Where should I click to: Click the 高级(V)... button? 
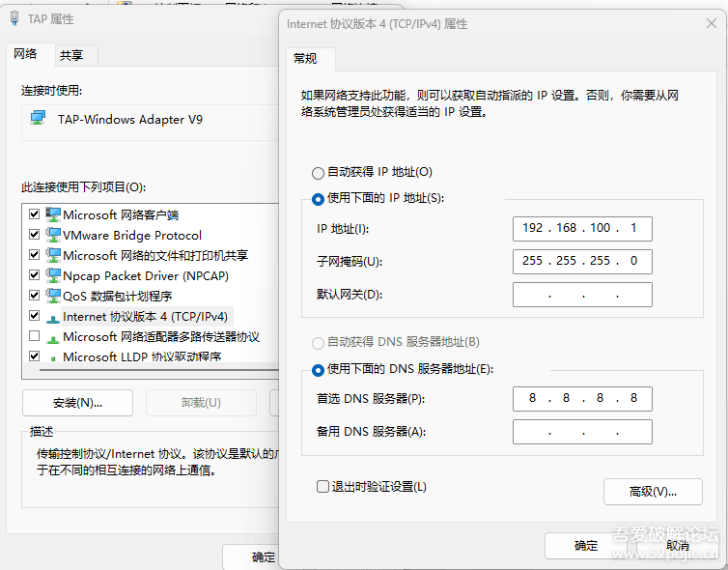click(653, 492)
